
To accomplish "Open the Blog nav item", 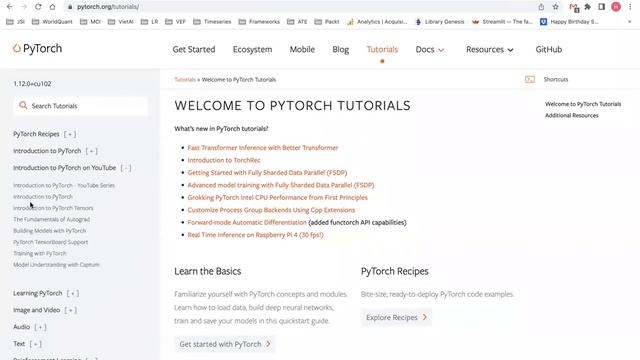I will 340,49.
